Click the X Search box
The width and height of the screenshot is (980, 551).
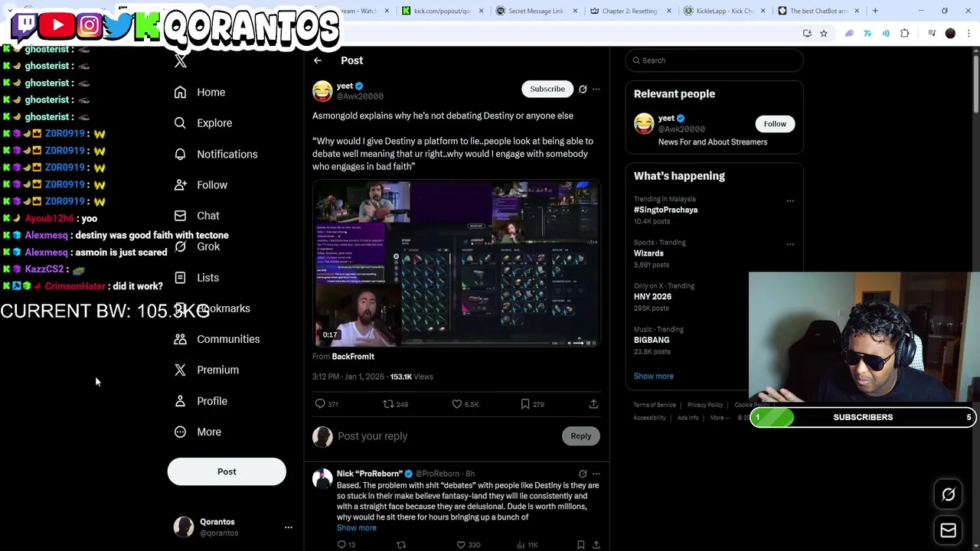pyautogui.click(x=714, y=60)
